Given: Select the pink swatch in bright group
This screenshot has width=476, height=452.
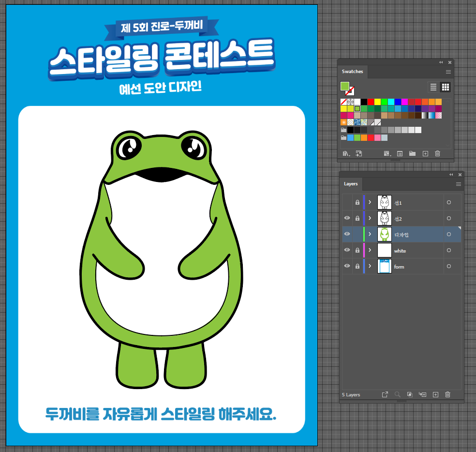Looking at the screenshot, I should tap(377, 137).
